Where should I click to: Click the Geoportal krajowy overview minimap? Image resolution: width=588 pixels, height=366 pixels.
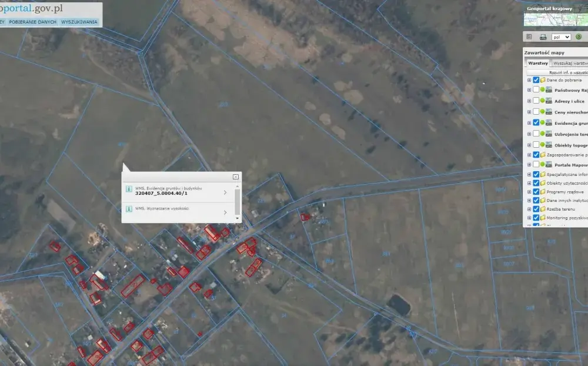pyautogui.click(x=556, y=19)
